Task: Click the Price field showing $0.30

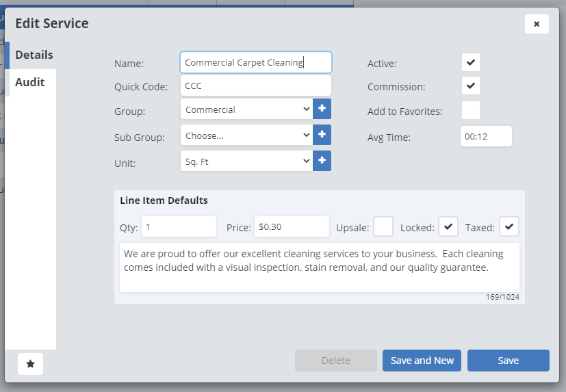Action: point(292,226)
